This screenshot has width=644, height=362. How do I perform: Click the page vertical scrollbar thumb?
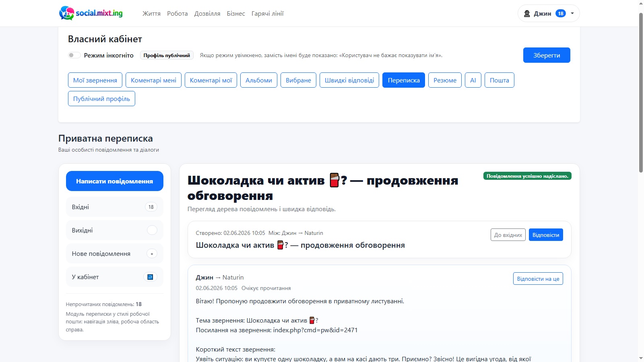pyautogui.click(x=641, y=93)
